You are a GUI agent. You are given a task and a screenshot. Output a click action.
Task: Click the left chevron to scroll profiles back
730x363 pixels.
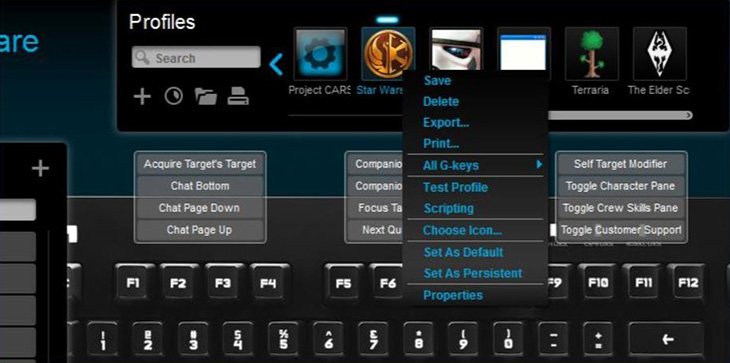click(276, 64)
